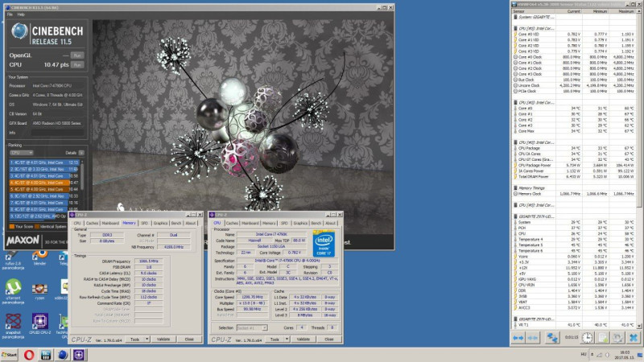Click Close in left CPU-Z window
Screen dimensions: 644x362
click(189, 339)
